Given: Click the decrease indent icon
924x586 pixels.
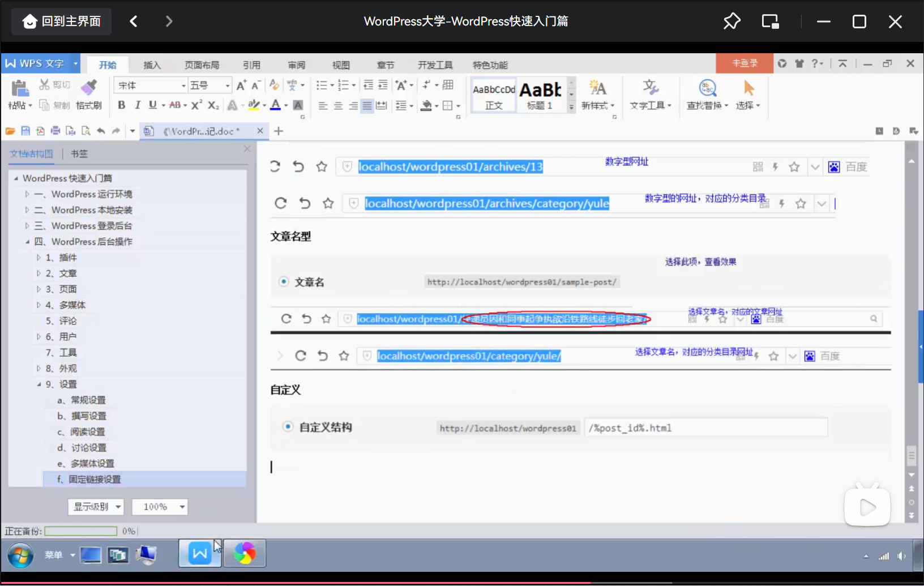Looking at the screenshot, I should [x=368, y=85].
